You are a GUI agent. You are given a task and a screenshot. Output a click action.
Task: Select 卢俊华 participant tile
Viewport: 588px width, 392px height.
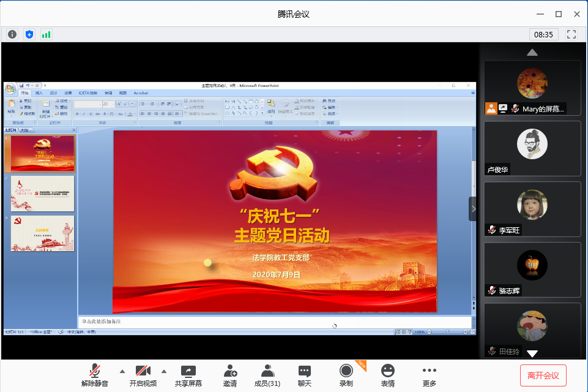532,149
